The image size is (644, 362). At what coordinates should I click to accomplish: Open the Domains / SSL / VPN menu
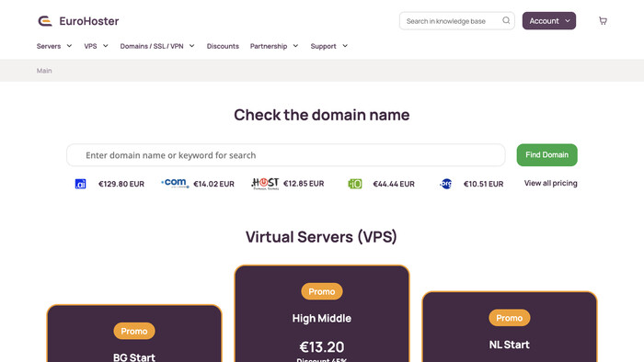(x=152, y=46)
